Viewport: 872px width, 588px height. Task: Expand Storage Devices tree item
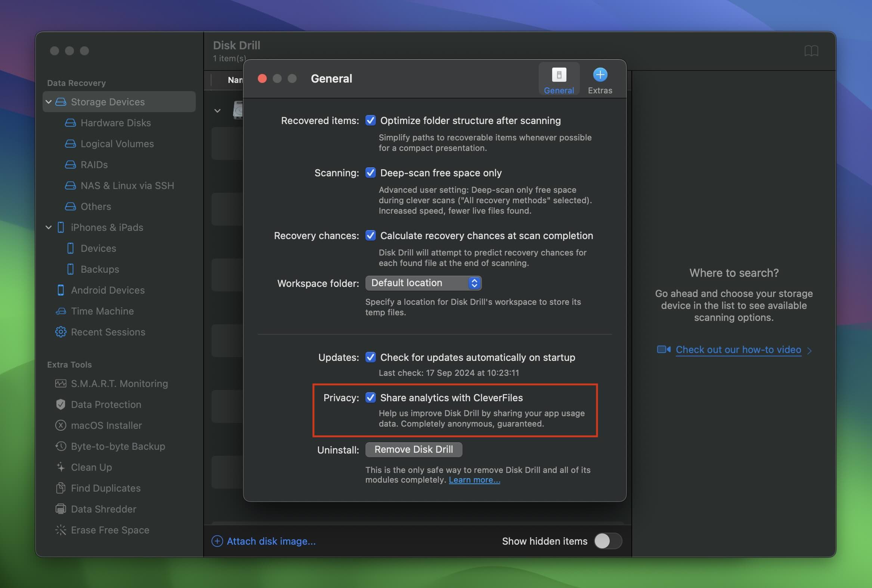(x=49, y=102)
